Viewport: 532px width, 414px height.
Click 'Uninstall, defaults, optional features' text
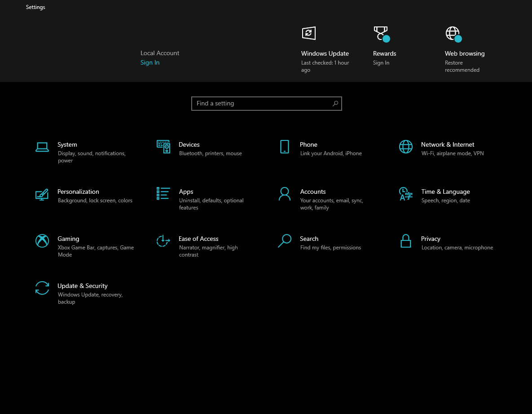click(x=211, y=204)
